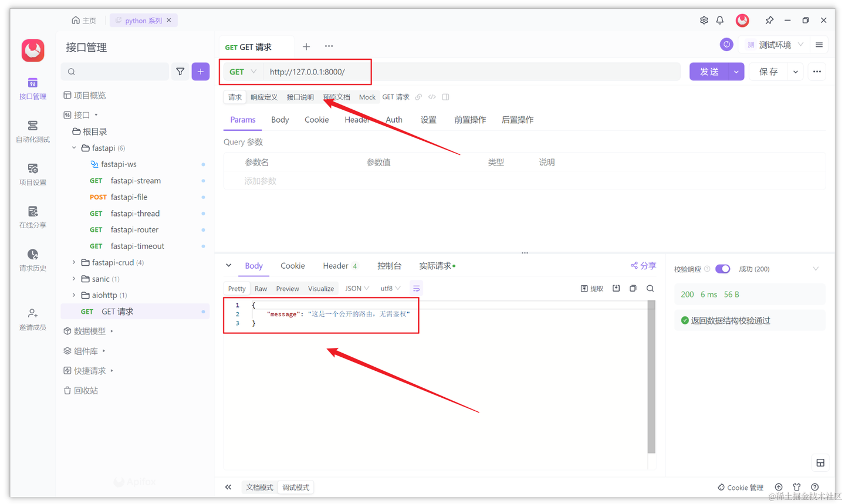Click the settings gear in the title bar
This screenshot has height=504, width=845.
click(704, 20)
